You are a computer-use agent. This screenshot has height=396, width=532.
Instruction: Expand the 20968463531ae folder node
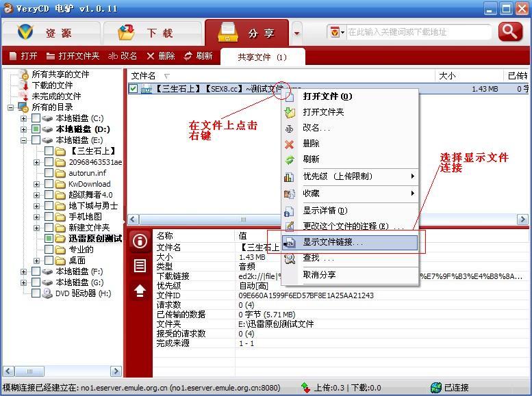(36, 162)
